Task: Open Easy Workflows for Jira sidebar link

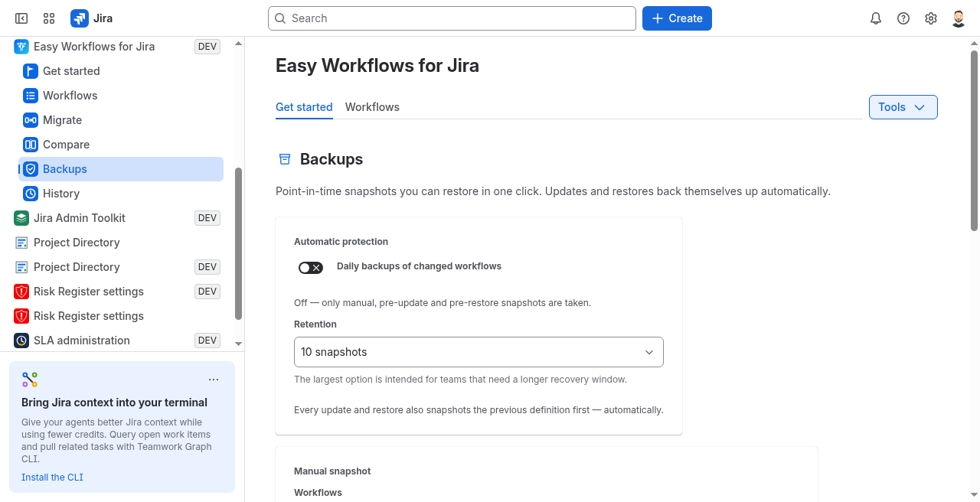Action: 116,47
